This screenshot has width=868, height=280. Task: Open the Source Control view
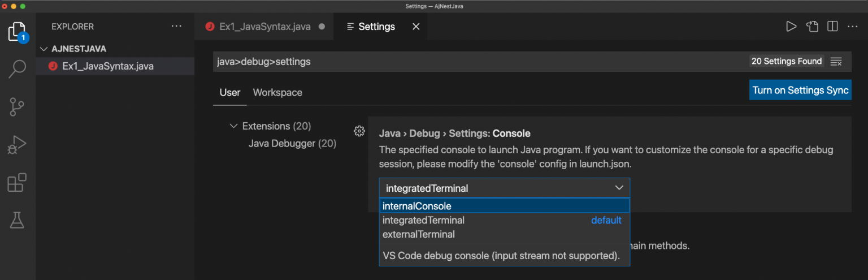(x=17, y=107)
